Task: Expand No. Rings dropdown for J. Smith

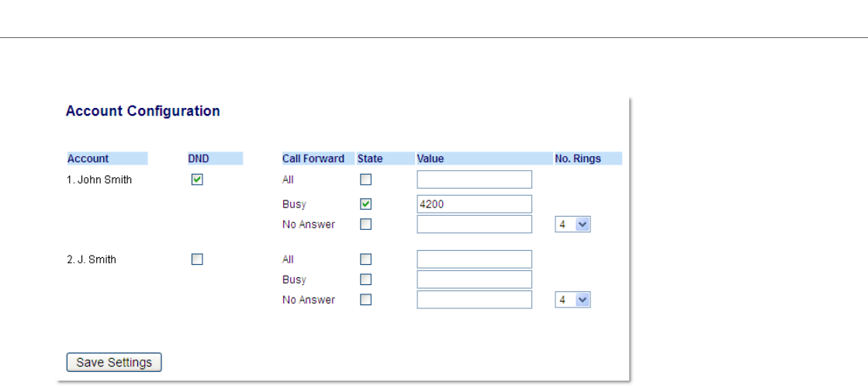Action: click(572, 300)
